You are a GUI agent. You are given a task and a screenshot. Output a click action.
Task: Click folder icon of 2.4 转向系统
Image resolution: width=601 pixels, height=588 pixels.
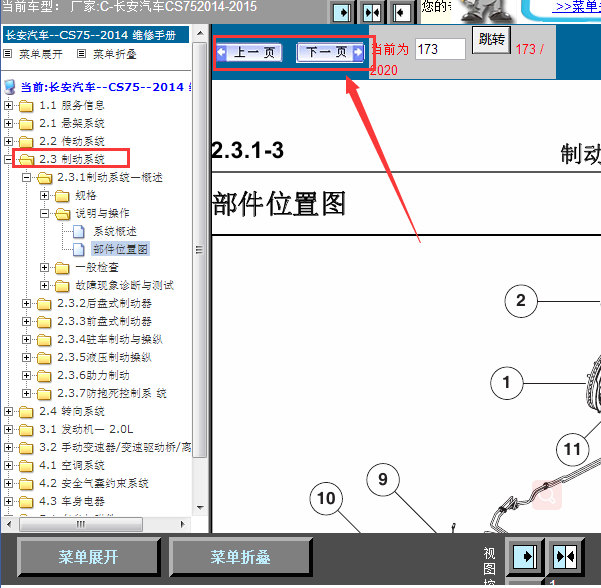pyautogui.click(x=26, y=412)
